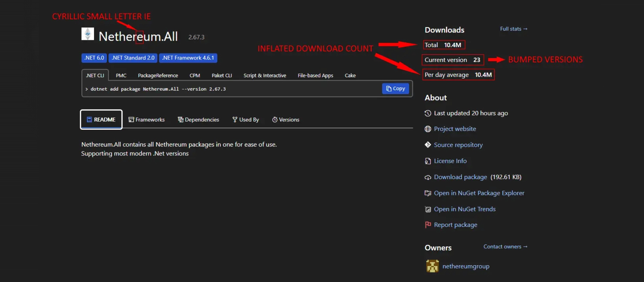Image resolution: width=644 pixels, height=282 pixels.
Task: Click the globe icon beside Project website
Action: click(x=428, y=129)
